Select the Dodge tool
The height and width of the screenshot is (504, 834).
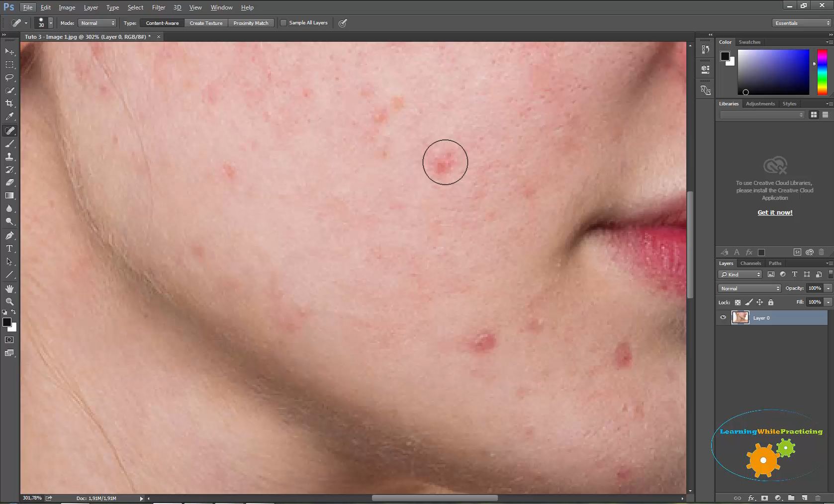point(9,222)
